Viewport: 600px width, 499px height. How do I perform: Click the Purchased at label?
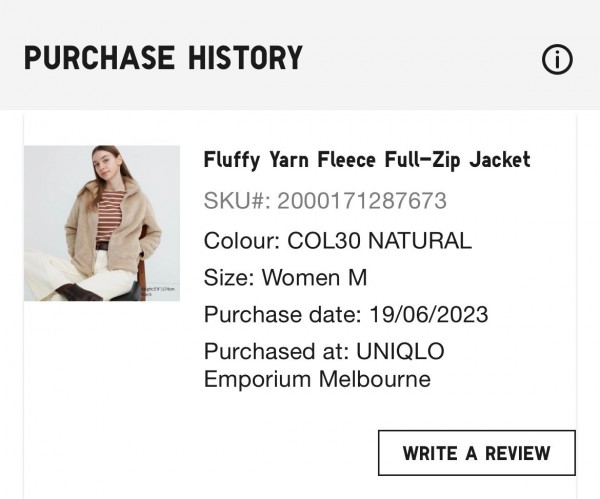(276, 351)
